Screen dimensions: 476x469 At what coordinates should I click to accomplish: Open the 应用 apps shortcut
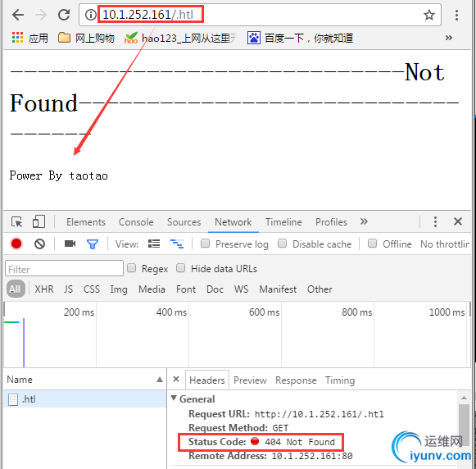coord(29,38)
